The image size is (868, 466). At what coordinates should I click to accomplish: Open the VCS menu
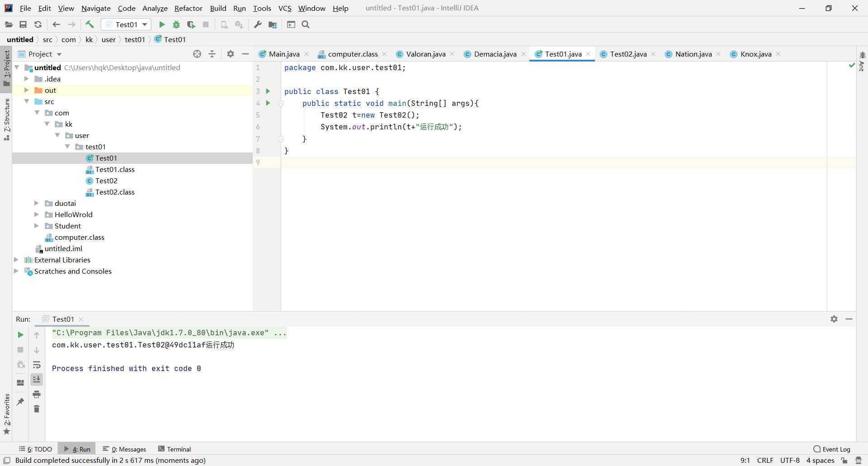click(x=285, y=8)
